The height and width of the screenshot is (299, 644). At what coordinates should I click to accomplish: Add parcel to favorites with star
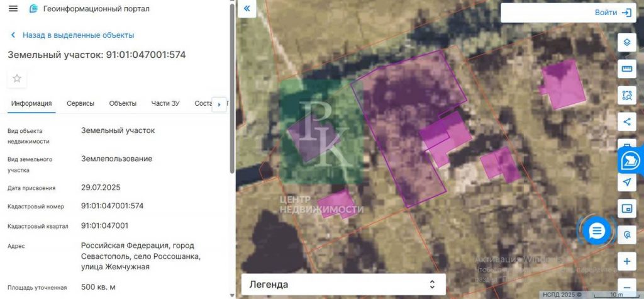(x=17, y=79)
